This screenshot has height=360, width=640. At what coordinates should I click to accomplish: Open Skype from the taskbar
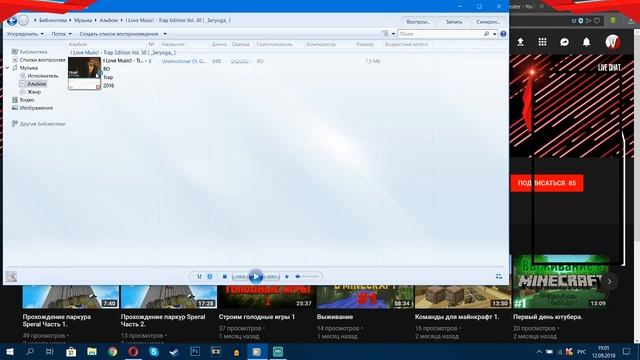point(154,352)
